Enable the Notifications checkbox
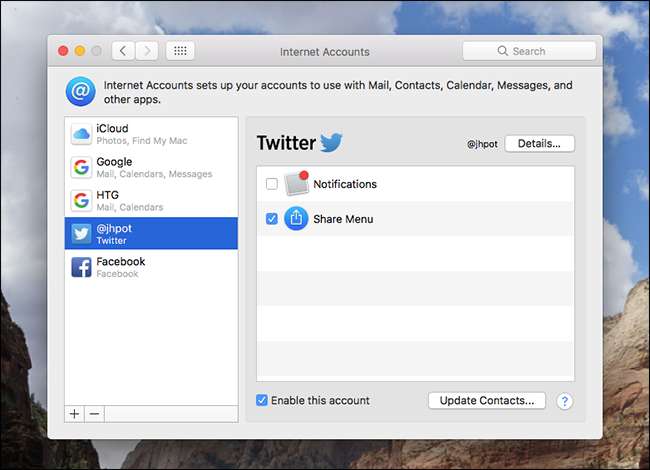Image resolution: width=650 pixels, height=470 pixels. (x=272, y=184)
